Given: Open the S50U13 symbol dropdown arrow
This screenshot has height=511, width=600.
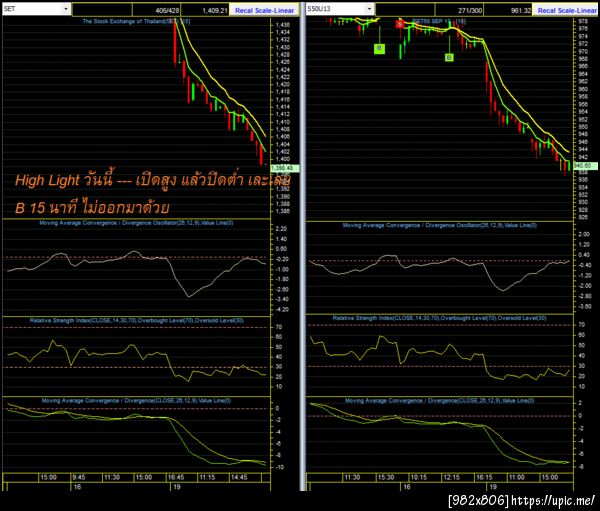Looking at the screenshot, I should [x=369, y=8].
